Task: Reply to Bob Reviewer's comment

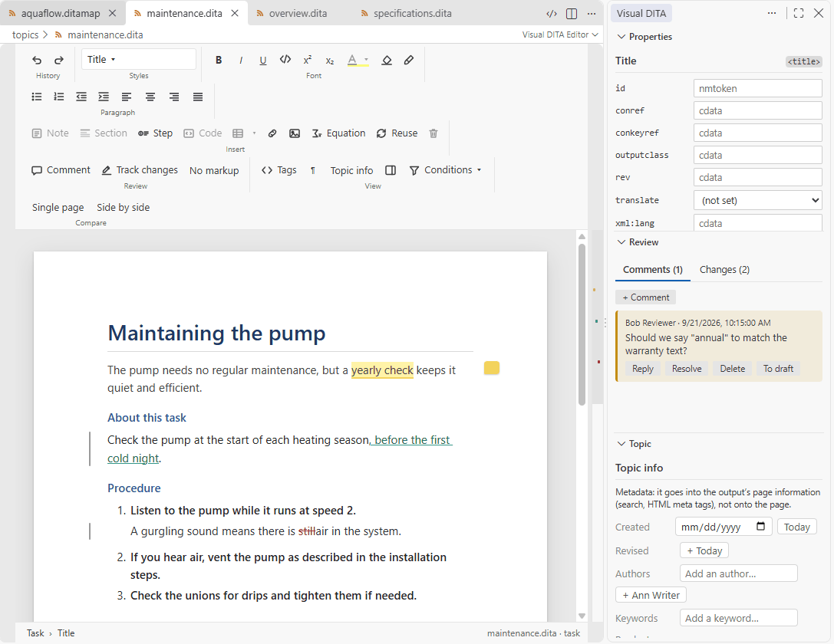Action: (642, 369)
